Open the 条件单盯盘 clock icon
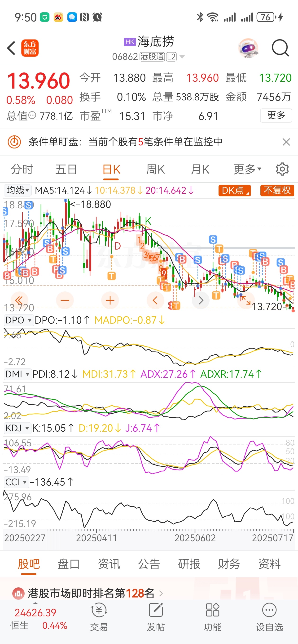 14,142
